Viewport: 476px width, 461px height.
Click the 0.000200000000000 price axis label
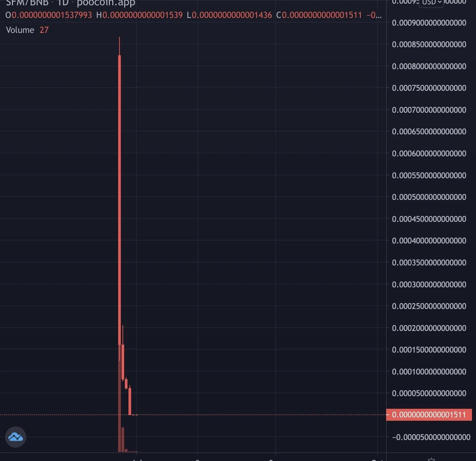coord(429,328)
